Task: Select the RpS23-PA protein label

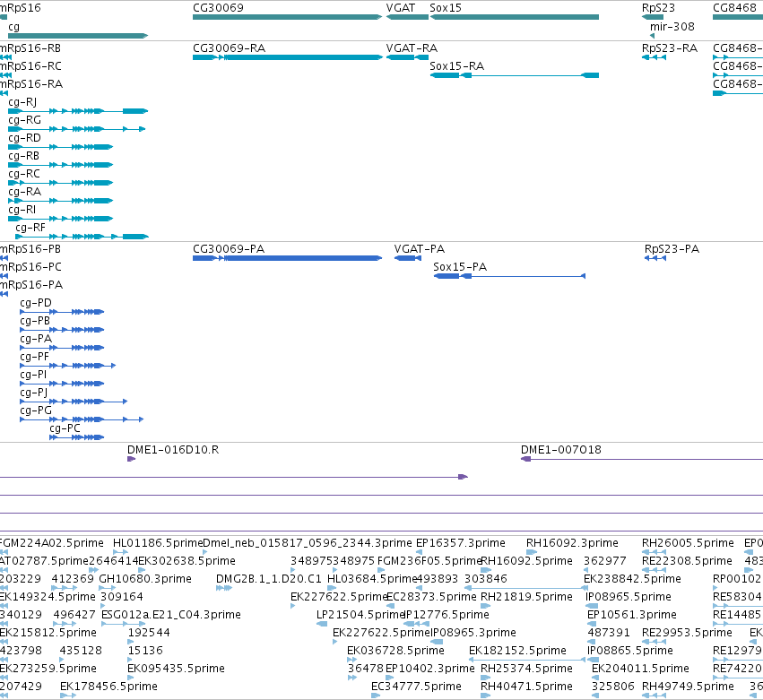Action: click(672, 249)
